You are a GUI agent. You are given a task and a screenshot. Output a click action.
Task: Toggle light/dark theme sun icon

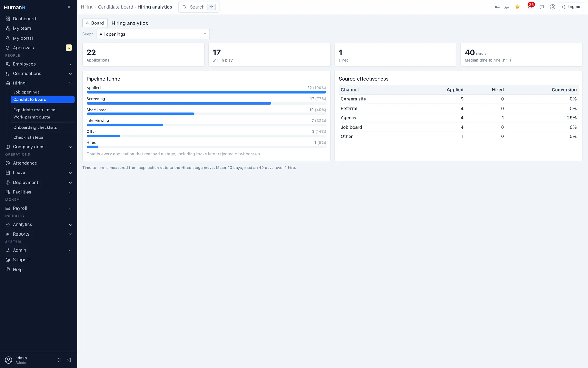(518, 7)
